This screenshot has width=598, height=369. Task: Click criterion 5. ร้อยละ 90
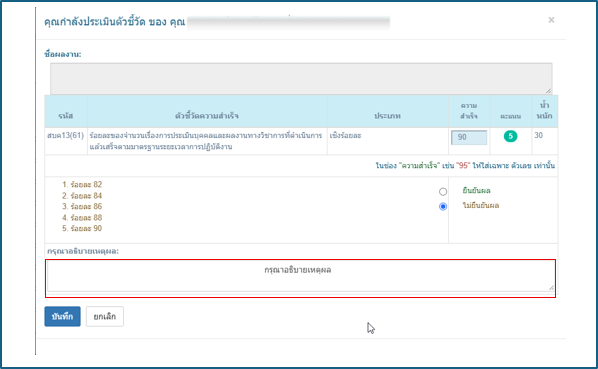[x=82, y=228]
